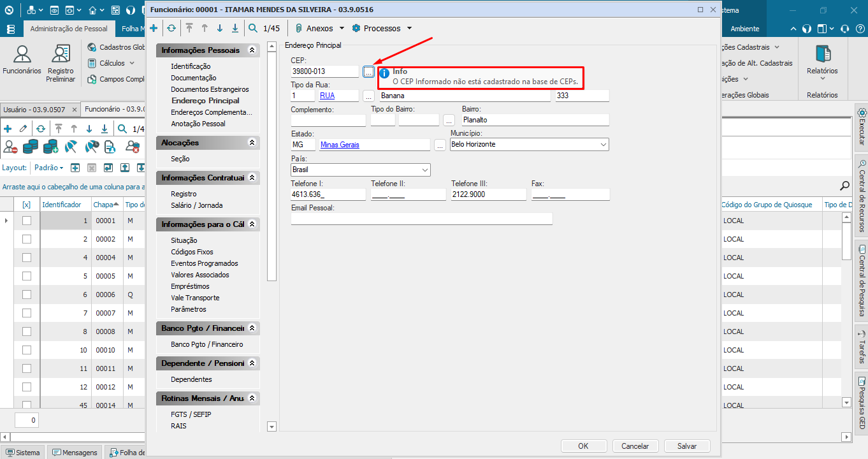This screenshot has height=459, width=868.
Task: Click the document with person icon
Action: [x=110, y=147]
